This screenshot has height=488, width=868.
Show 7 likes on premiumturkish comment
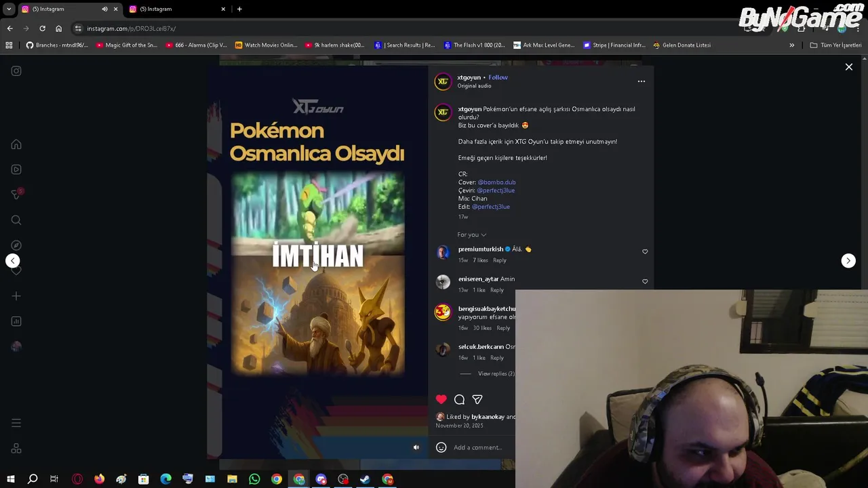point(481,260)
